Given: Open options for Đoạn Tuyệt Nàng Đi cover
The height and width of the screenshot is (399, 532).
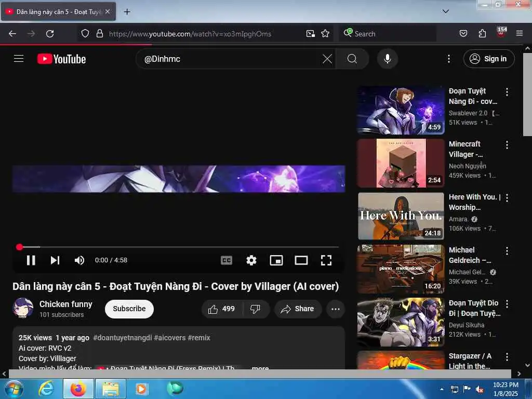Looking at the screenshot, I should [x=507, y=92].
